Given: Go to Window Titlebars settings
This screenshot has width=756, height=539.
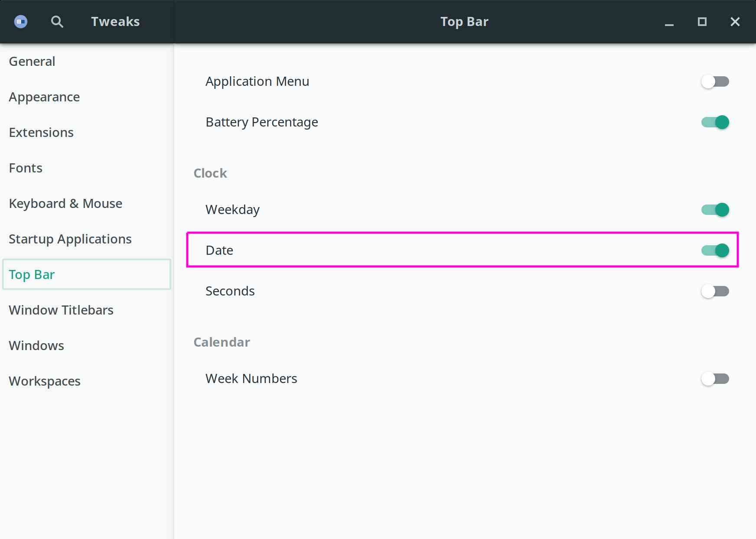Looking at the screenshot, I should point(87,310).
